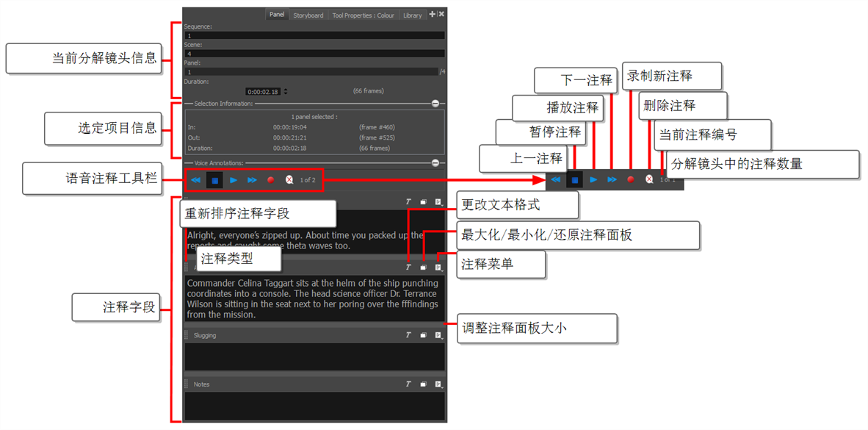Viewport: 868px width, 430px height.
Task: Open the Notes field caption menu
Action: coord(438,384)
